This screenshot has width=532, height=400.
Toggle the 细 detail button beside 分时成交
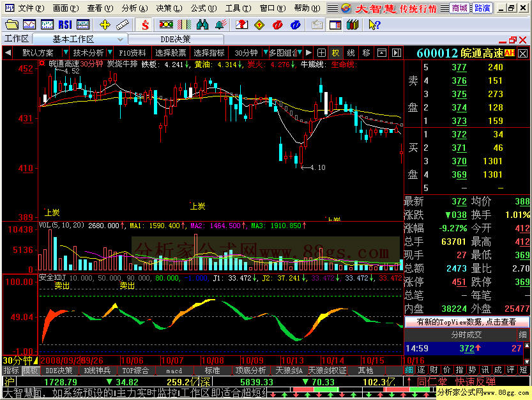point(523,335)
